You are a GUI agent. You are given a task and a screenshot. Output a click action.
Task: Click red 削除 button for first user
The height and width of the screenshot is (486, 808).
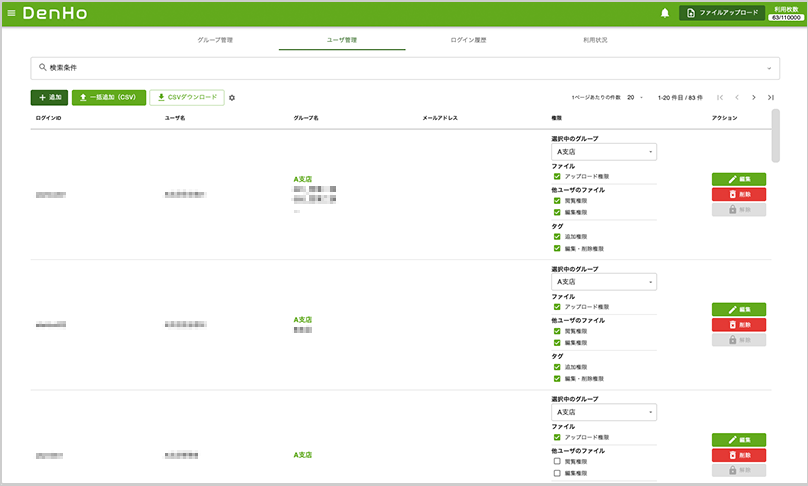click(739, 194)
